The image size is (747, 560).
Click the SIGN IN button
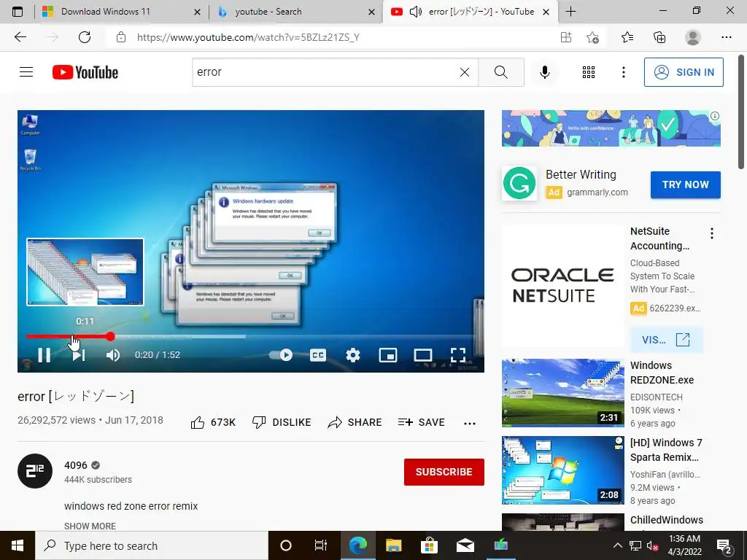point(683,72)
